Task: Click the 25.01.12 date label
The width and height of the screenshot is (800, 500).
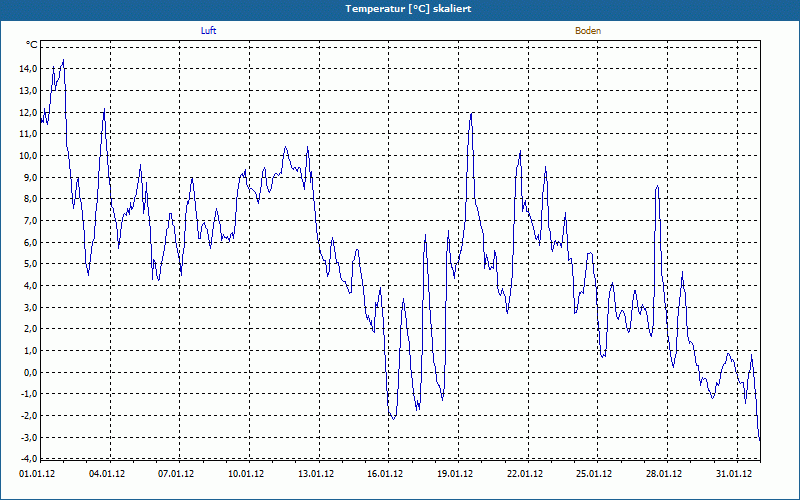Action: click(594, 474)
